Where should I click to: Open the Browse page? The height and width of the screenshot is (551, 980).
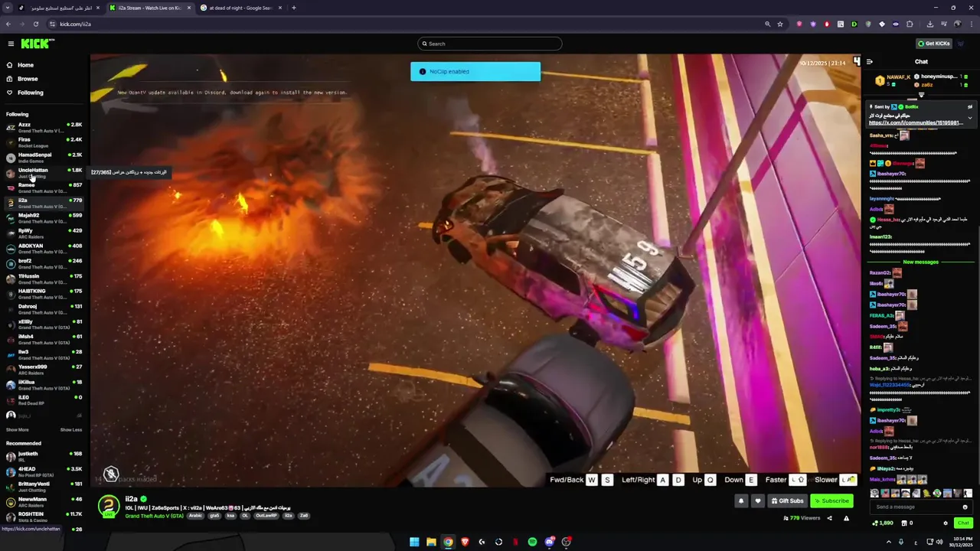(28, 79)
